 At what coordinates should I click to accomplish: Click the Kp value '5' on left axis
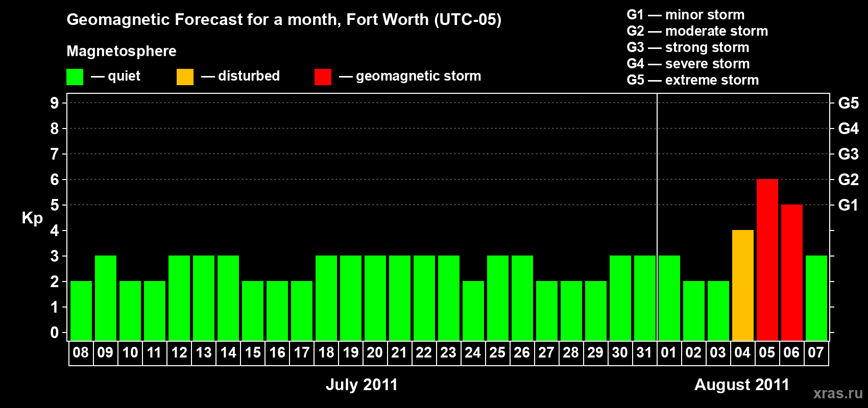tap(55, 205)
